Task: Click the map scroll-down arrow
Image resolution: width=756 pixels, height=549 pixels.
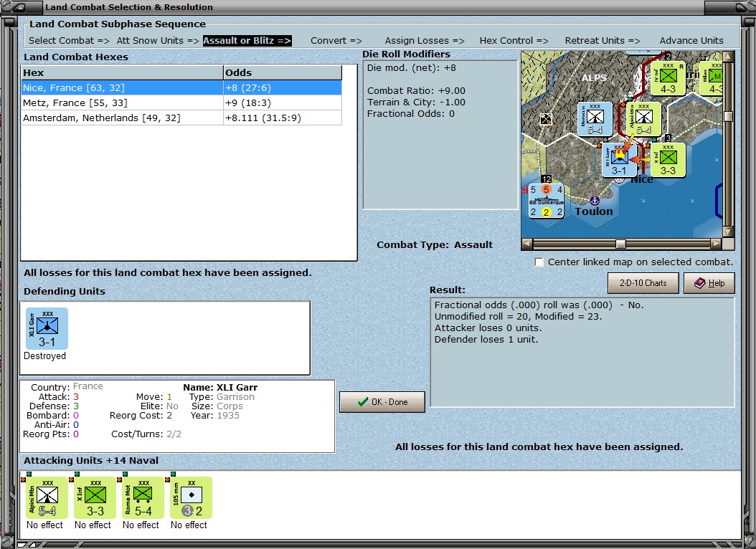Action: [729, 232]
